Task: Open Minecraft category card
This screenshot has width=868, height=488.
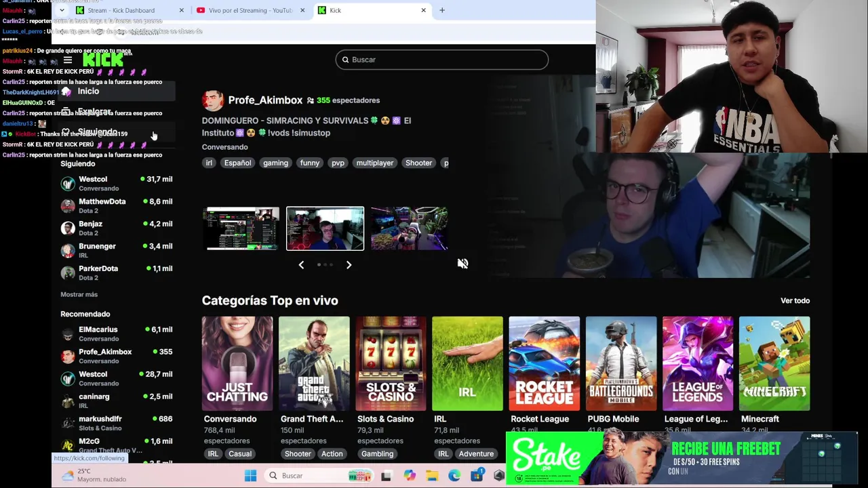Action: (774, 363)
